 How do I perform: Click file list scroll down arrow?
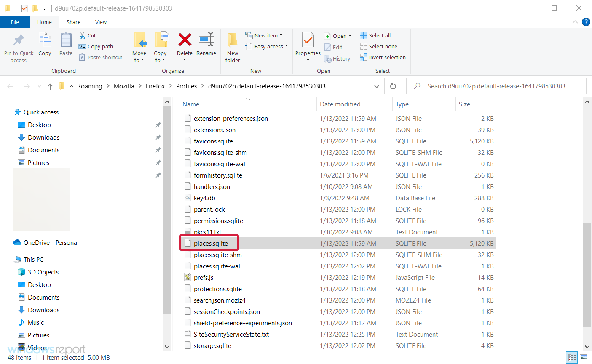point(587,347)
